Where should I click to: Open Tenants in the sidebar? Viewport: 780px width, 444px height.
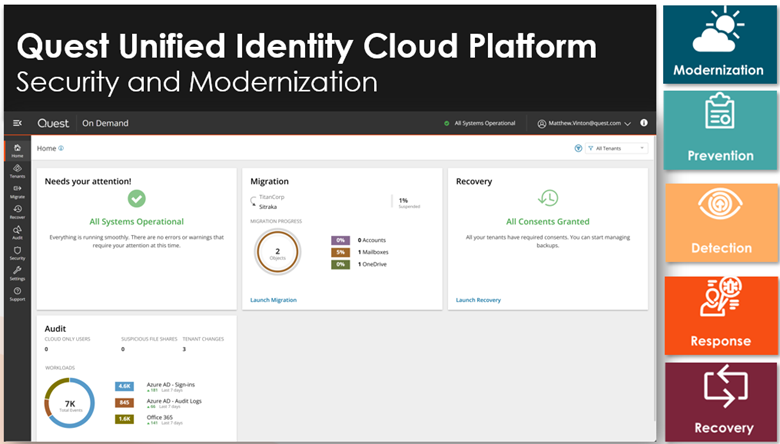point(17,171)
